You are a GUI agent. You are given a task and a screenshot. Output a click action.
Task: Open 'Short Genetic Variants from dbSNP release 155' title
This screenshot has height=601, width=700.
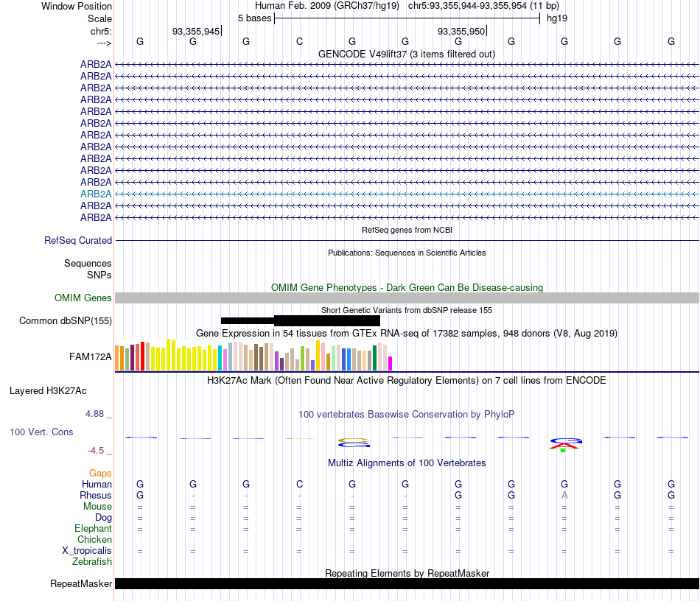coord(407,310)
